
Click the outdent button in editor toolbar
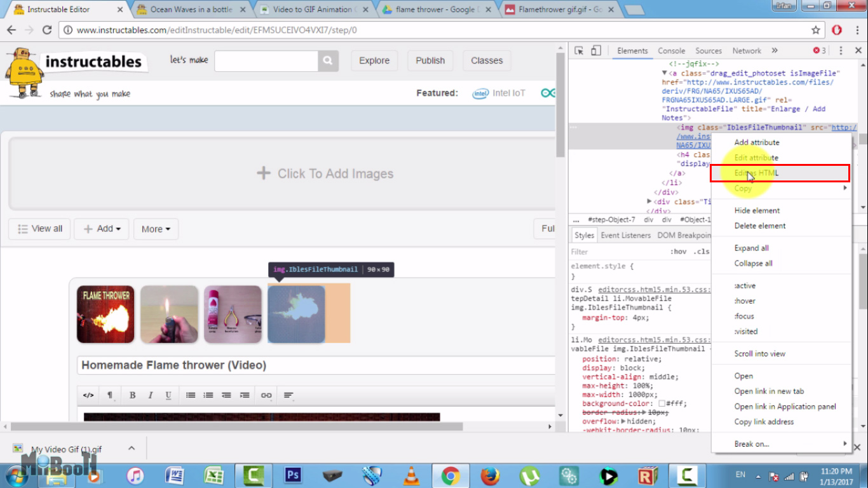click(x=226, y=395)
